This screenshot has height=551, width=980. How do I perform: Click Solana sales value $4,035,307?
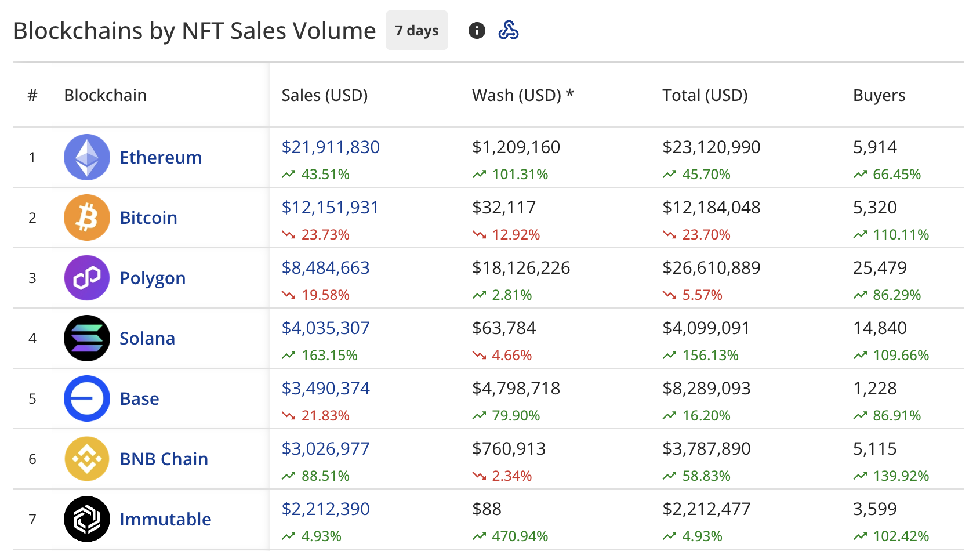coord(325,328)
